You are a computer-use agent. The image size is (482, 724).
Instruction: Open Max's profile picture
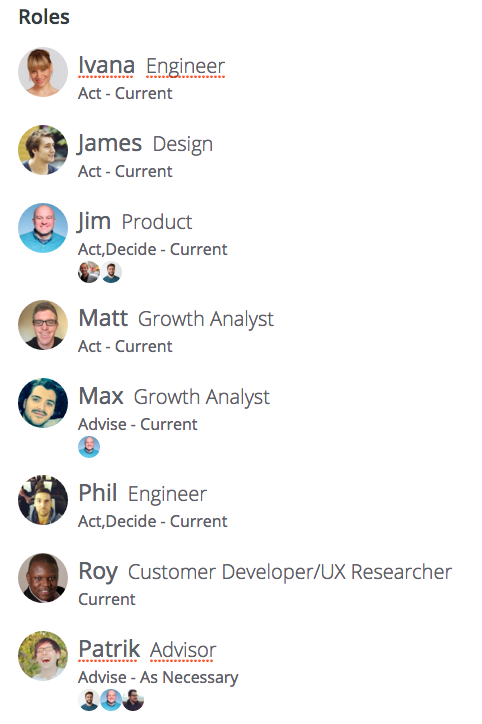pos(43,403)
